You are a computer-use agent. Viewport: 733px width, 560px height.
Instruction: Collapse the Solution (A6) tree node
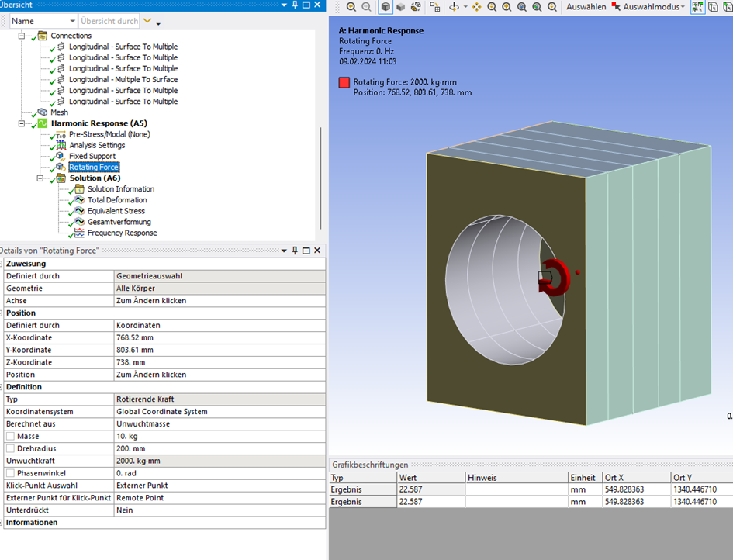click(x=40, y=178)
